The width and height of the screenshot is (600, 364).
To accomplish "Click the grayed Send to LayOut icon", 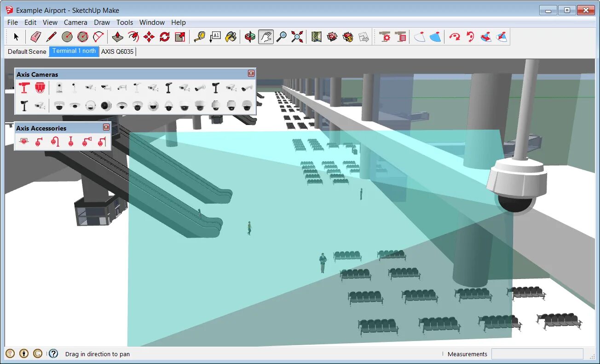I will tap(364, 37).
